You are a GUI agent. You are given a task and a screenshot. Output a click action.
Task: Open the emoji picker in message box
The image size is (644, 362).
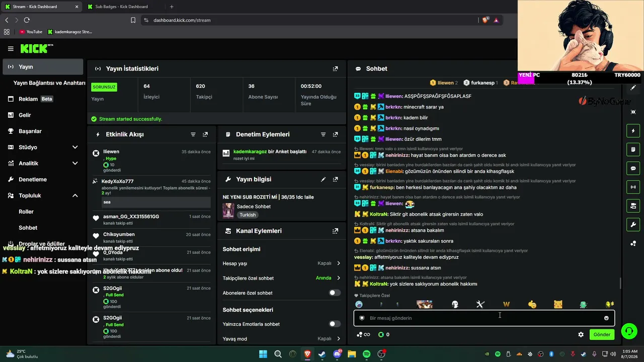click(606, 318)
